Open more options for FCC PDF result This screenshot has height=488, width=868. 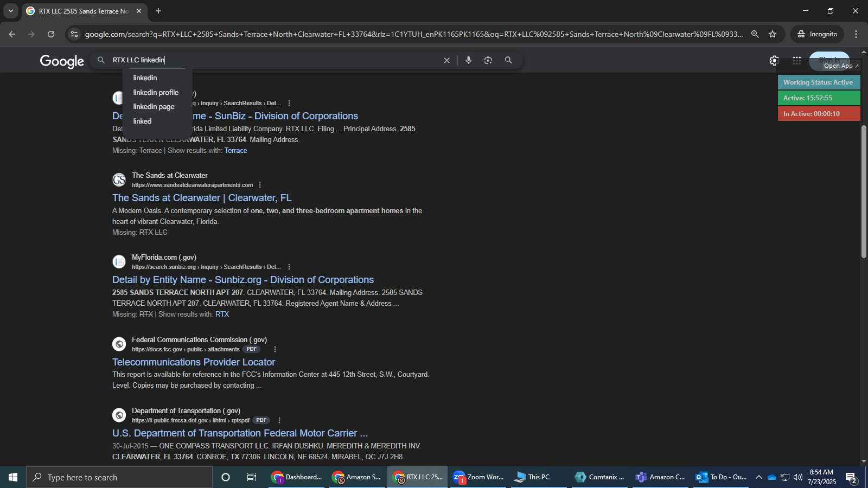[275, 349]
